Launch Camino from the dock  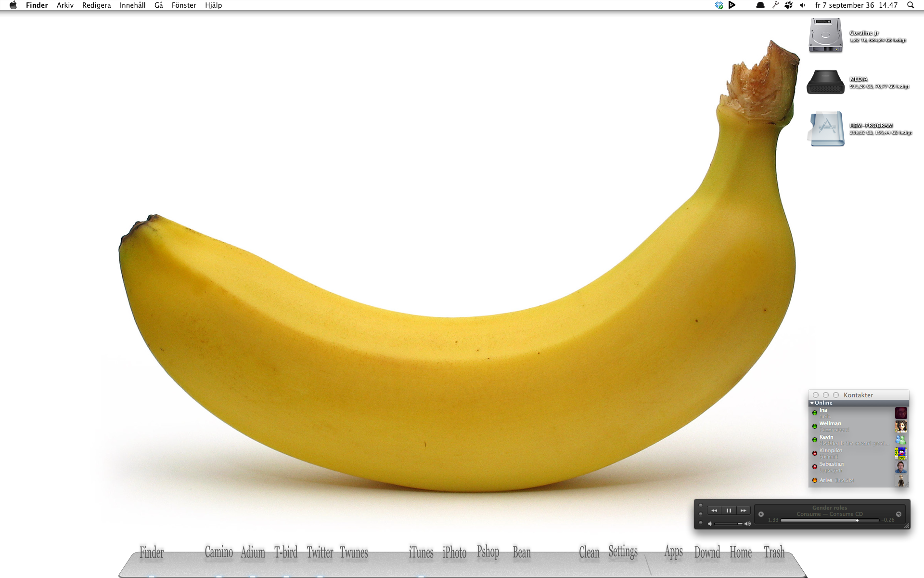218,552
